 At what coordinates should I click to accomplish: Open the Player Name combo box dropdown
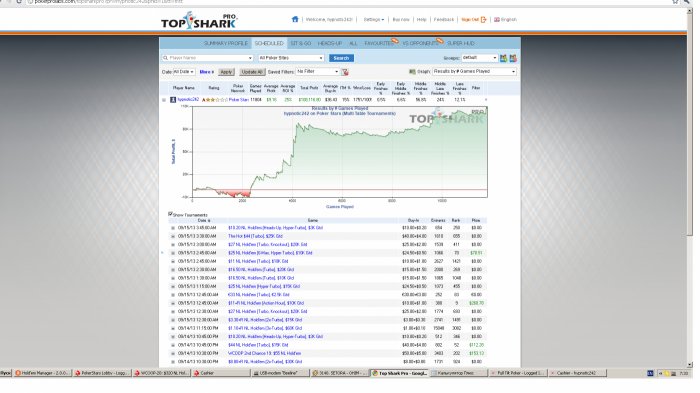250,58
